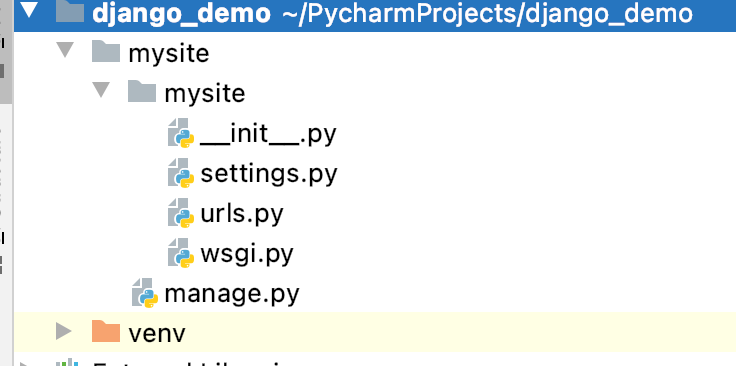Select the urls.py file name
Viewport: 736px width, 366px height.
click(x=242, y=214)
